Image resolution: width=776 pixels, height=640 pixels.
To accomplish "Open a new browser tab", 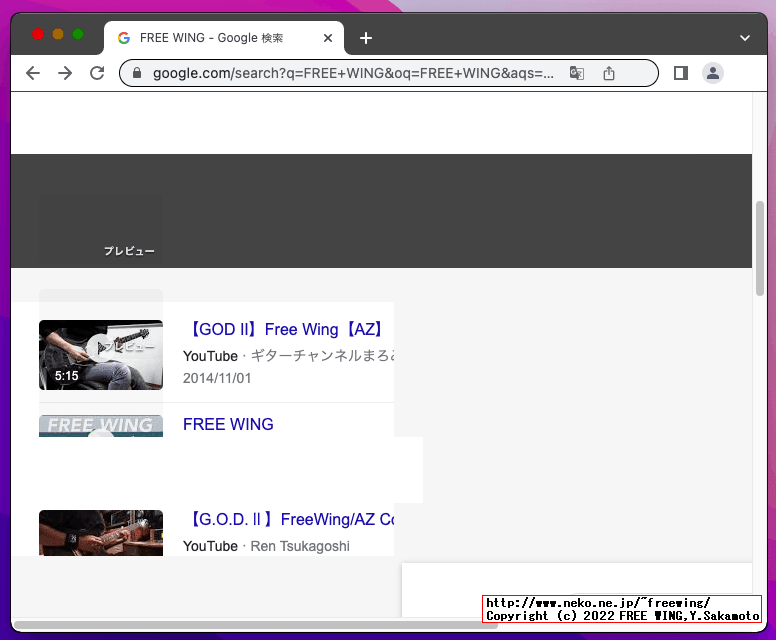I will coord(366,38).
